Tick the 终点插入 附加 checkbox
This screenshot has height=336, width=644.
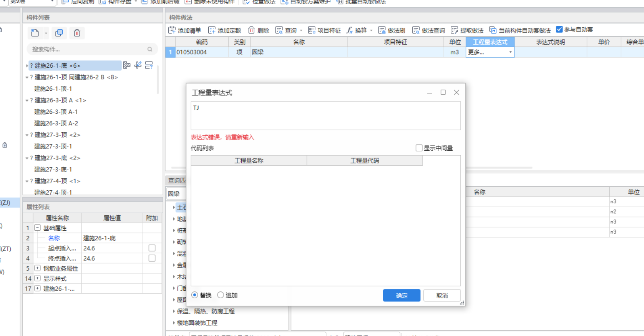pyautogui.click(x=152, y=258)
